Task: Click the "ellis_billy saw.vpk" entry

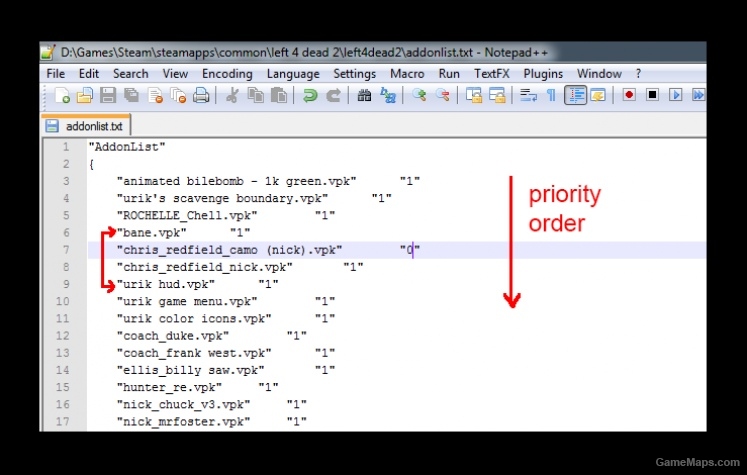Action: coord(191,370)
